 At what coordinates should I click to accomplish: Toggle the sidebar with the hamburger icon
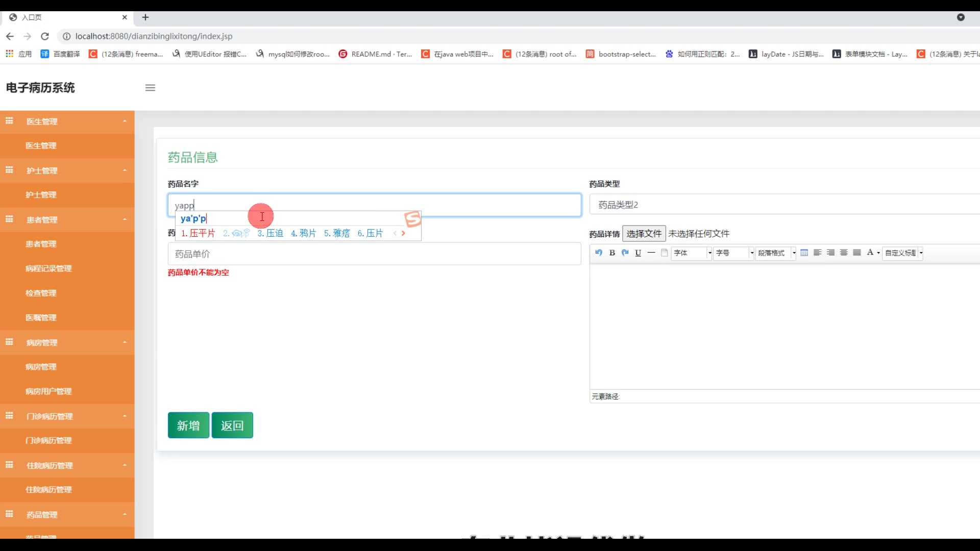(150, 88)
